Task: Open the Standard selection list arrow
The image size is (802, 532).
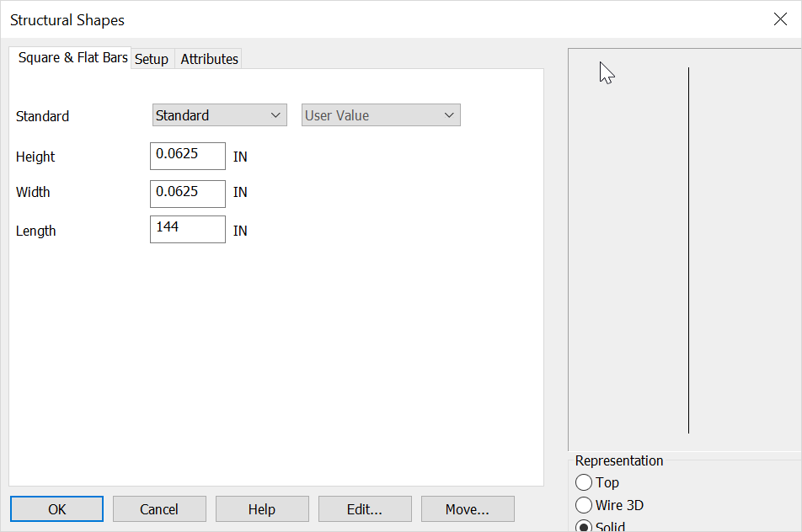Action: (x=274, y=114)
